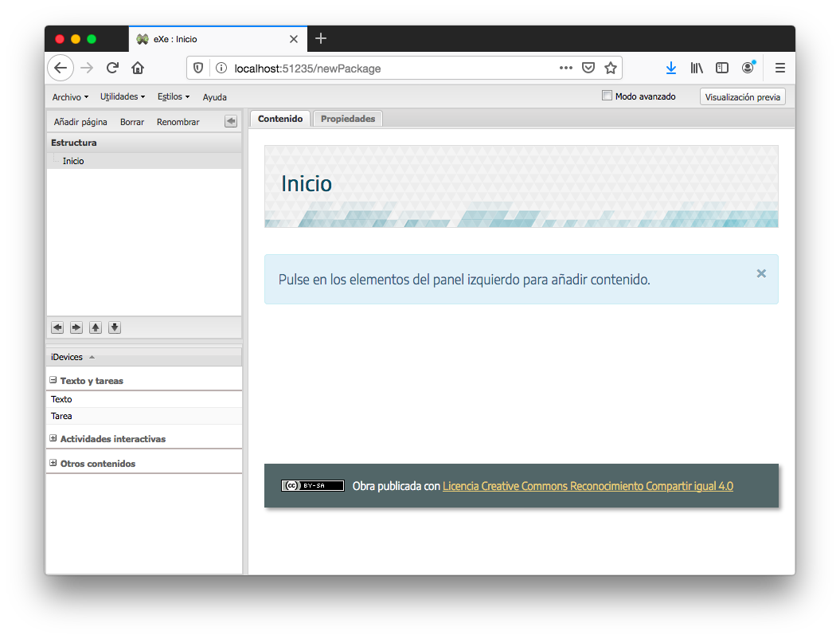
Task: Move the page down using the down arrow icon
Action: coord(114,327)
